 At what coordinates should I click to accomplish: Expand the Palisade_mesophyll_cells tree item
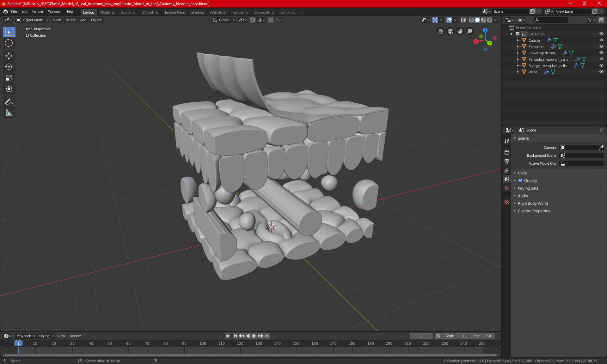[x=518, y=59]
